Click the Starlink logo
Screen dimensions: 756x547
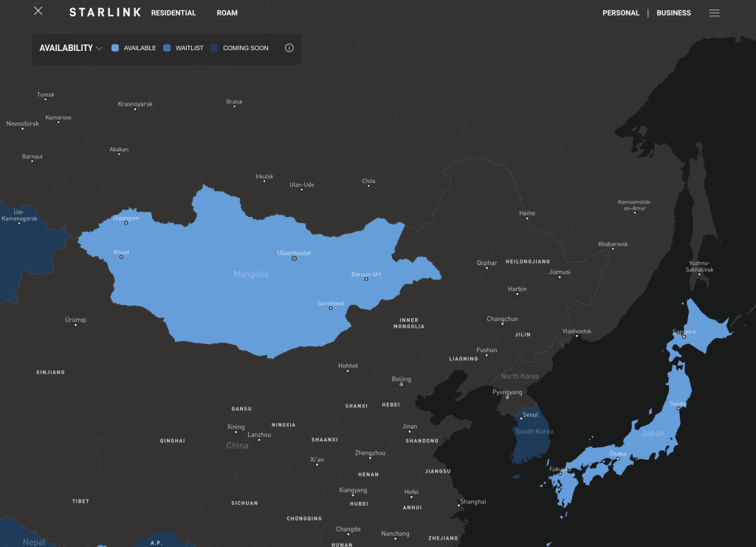[105, 13]
